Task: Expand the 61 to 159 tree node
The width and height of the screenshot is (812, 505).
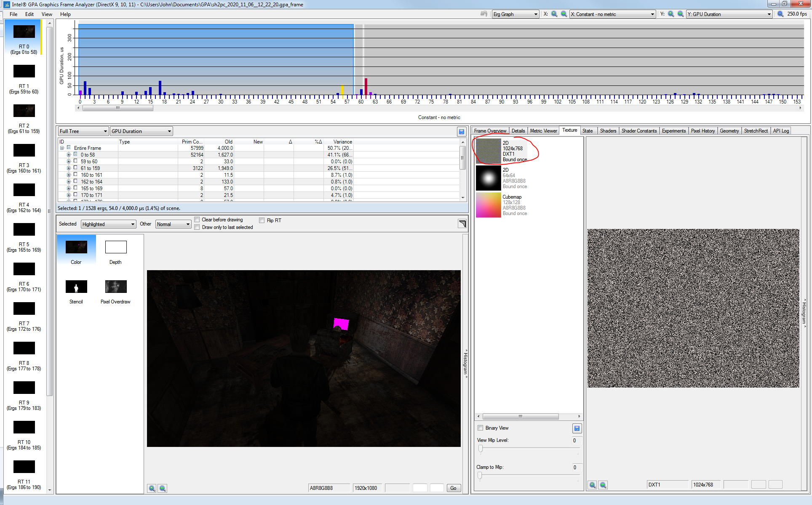Action: pos(69,168)
